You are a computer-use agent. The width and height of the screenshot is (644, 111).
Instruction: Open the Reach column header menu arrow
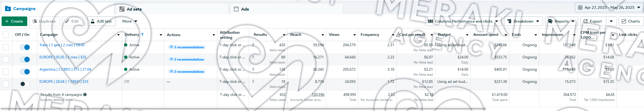coord(323,35)
